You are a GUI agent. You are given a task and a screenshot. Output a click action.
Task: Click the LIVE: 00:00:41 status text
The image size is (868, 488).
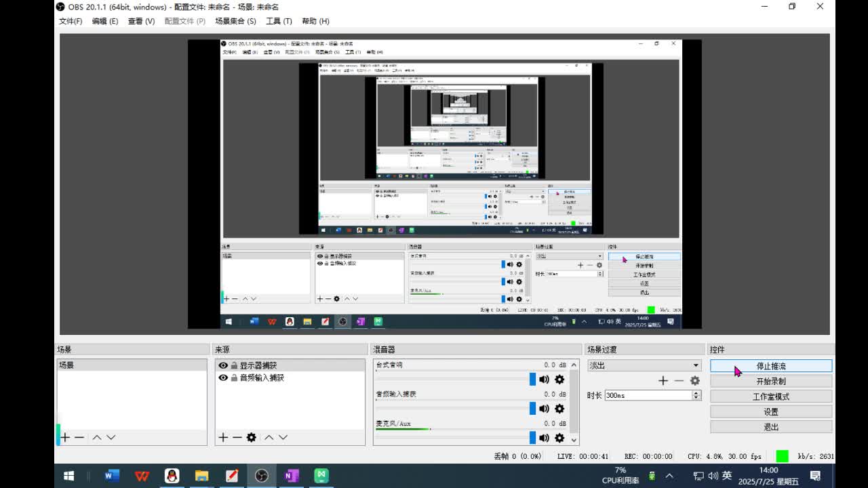pyautogui.click(x=583, y=457)
